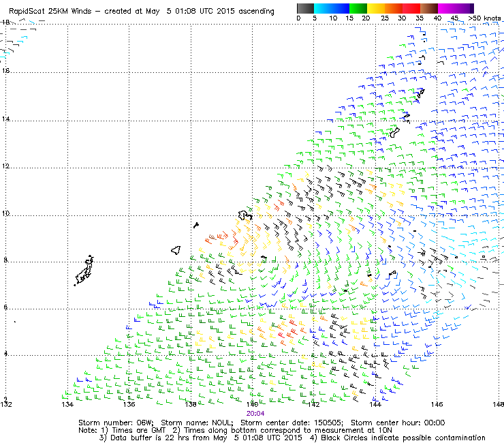Click the 'Storm center date: 150505;' text
This screenshot has height=443, width=504.
[x=292, y=423]
